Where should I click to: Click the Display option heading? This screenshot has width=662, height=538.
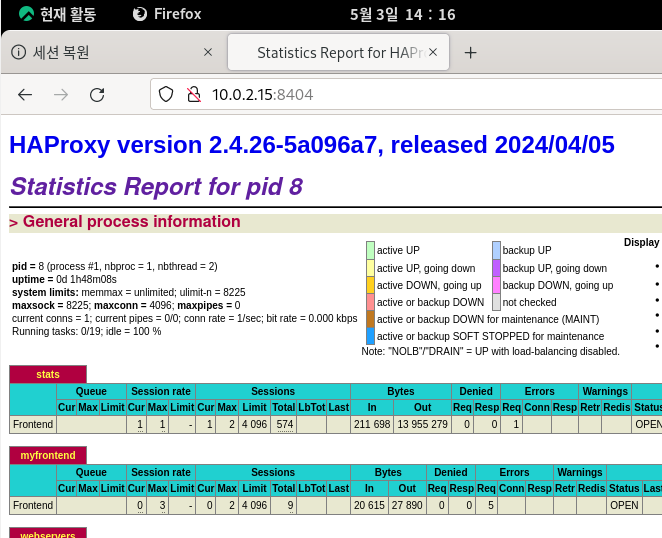click(x=643, y=242)
